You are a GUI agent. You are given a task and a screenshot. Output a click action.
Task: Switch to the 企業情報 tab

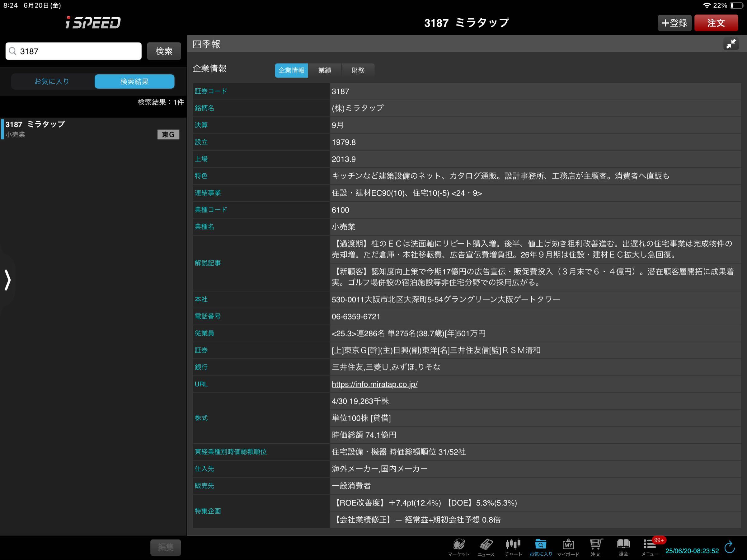point(291,70)
